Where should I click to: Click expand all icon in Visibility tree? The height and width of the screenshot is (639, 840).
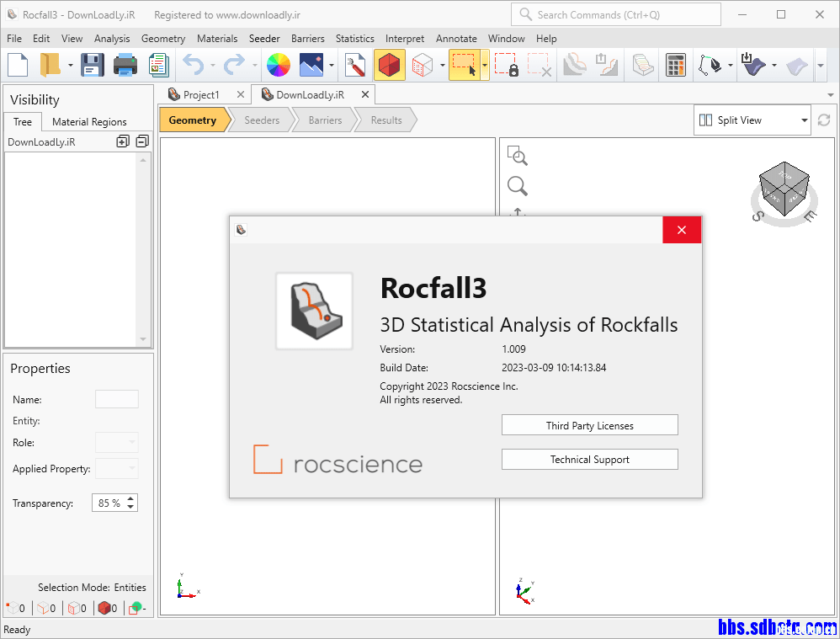click(123, 142)
